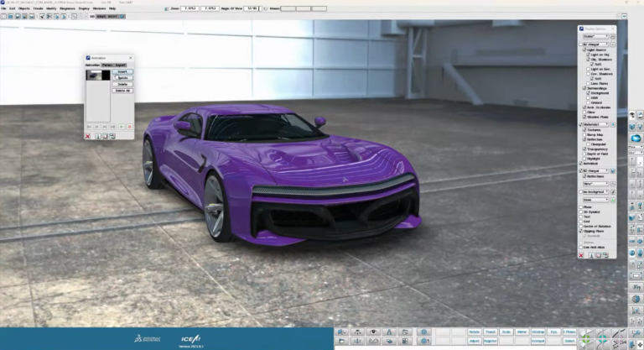Viewport: 644px width, 350px height.
Task: Click the Adjust button
Action: [475, 341]
